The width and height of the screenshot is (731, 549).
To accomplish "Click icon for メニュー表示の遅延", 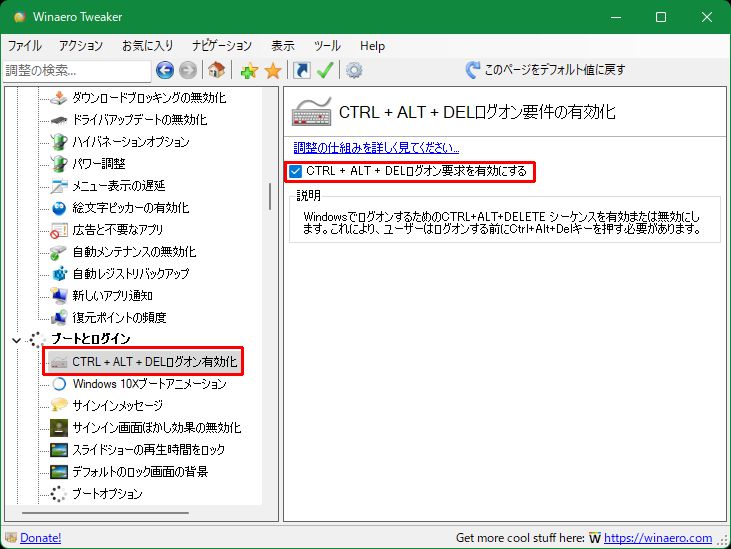I will [x=59, y=185].
